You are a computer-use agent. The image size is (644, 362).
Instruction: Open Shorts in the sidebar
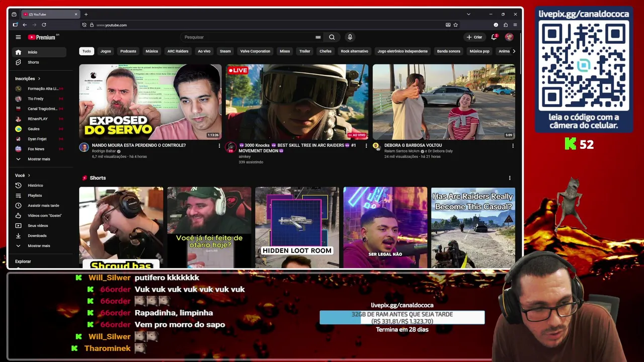pyautogui.click(x=39, y=62)
